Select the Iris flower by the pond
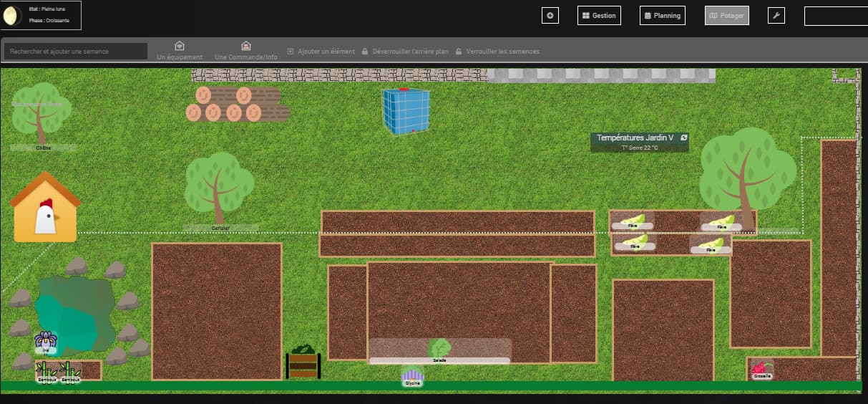This screenshot has width=868, height=404. pos(46,341)
